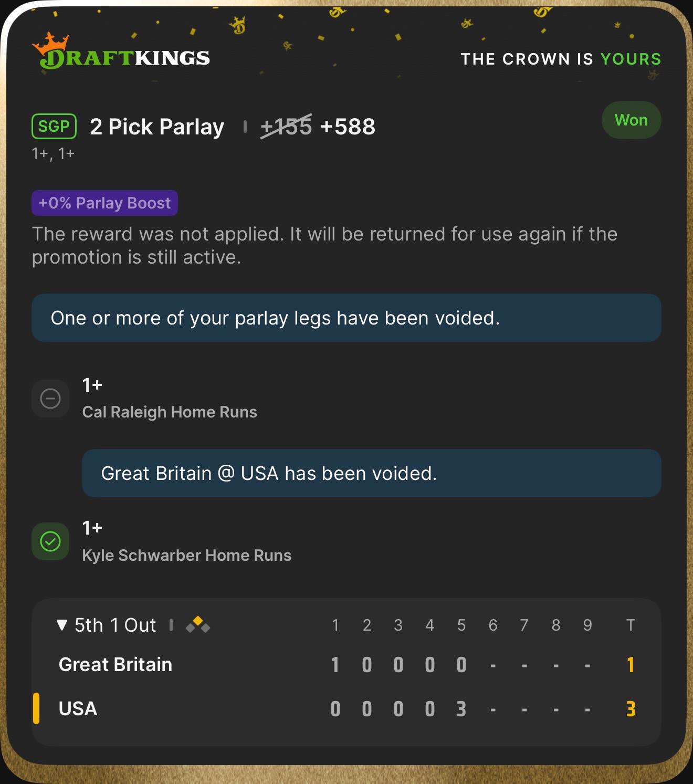The image size is (693, 784).
Task: Click the crossed-out +155 odds
Action: pos(286,127)
